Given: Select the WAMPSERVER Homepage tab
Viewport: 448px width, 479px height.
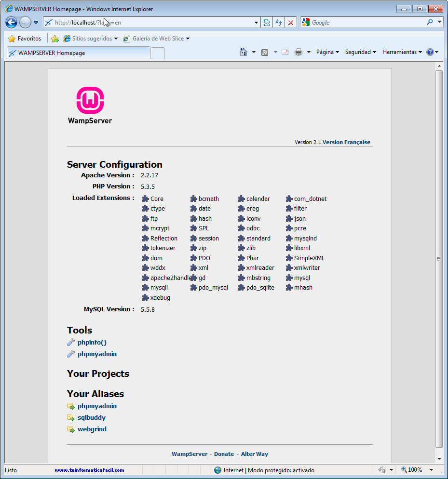Looking at the screenshot, I should 79,53.
